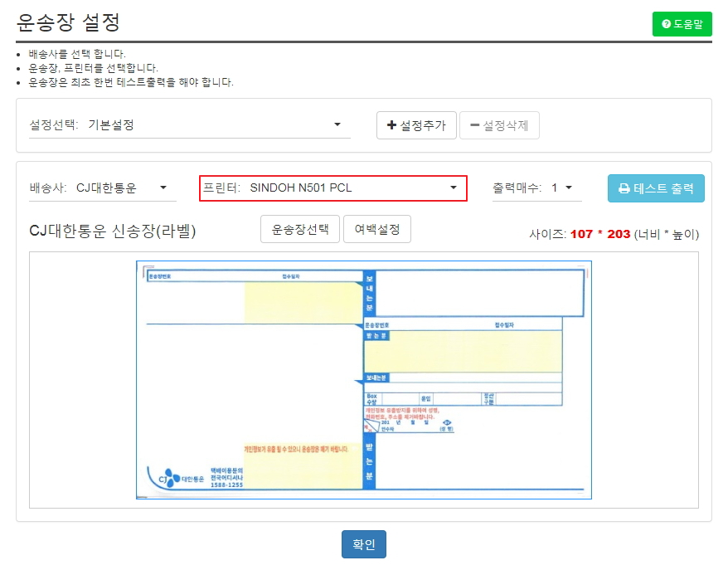Expand the 프린터 dropdown SINDOH N501 PCL
Viewport: 728px width, 570px height.
tap(332, 188)
